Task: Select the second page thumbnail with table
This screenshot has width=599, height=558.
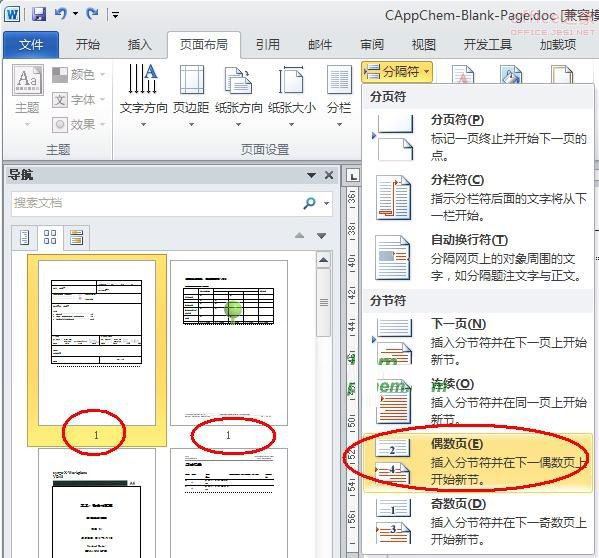Action: coord(229,343)
